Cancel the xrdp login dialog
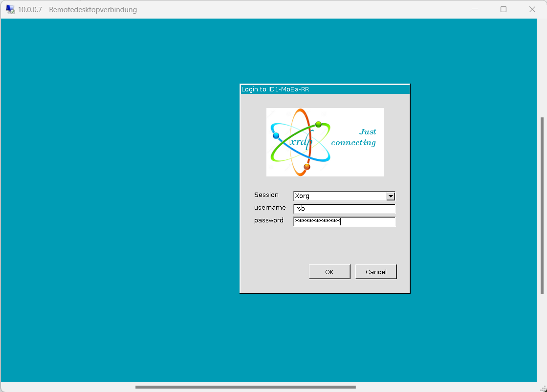Image resolution: width=547 pixels, height=392 pixels. [x=376, y=272]
